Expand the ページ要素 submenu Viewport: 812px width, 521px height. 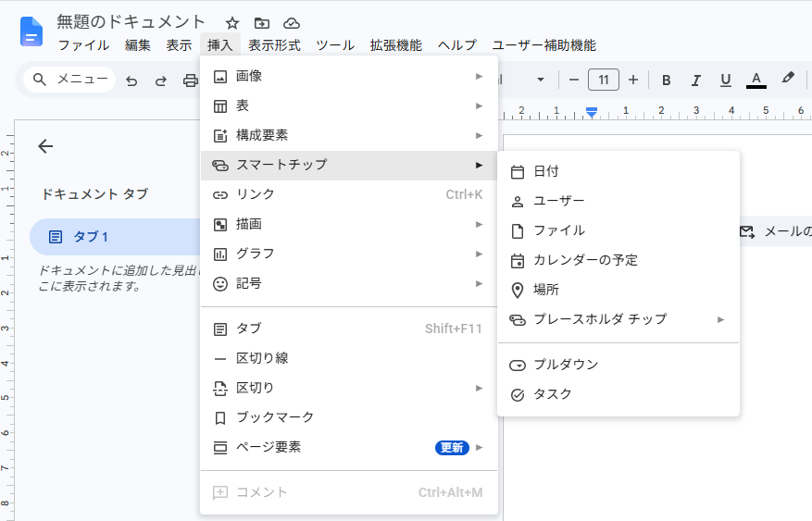pyautogui.click(x=349, y=447)
